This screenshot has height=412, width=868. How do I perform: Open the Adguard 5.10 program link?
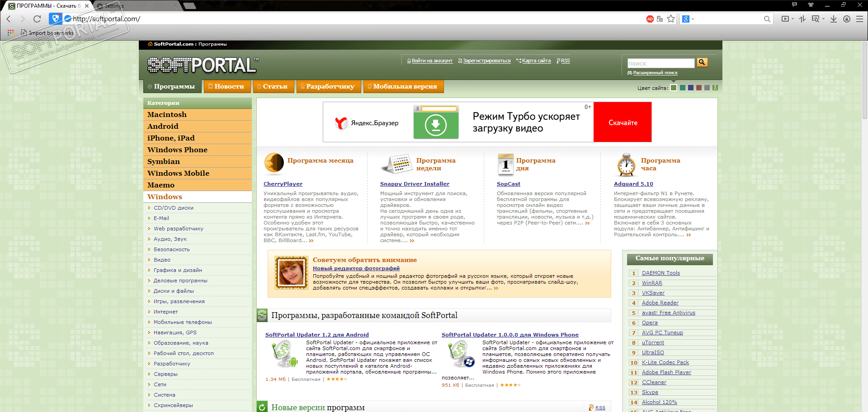point(633,184)
